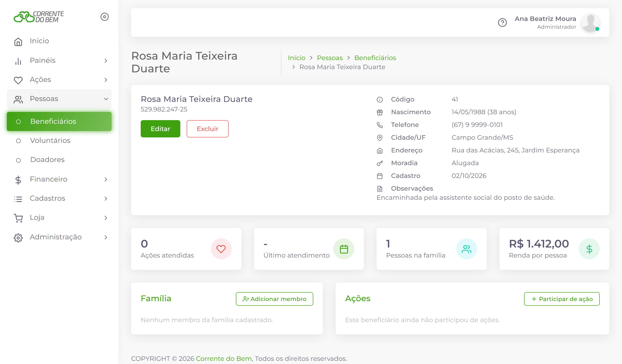Screen dimensions: 622x364
Task: Toggle the sidebar pin circle icon
Action: tap(105, 17)
